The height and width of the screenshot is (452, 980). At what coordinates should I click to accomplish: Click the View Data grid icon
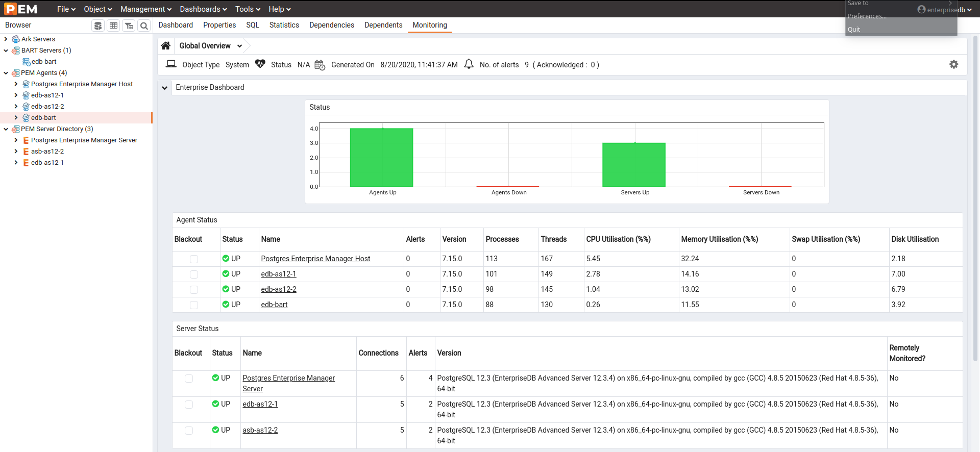pos(113,26)
